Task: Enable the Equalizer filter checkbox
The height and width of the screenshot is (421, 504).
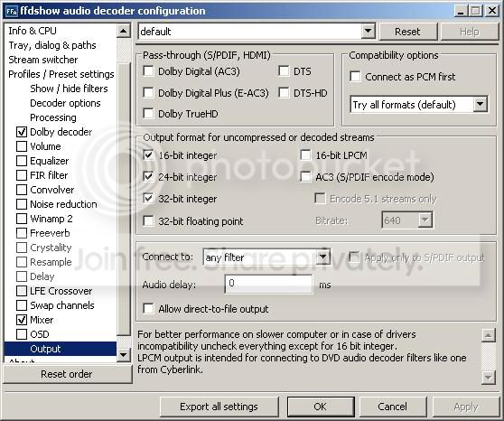Action: coord(22,161)
